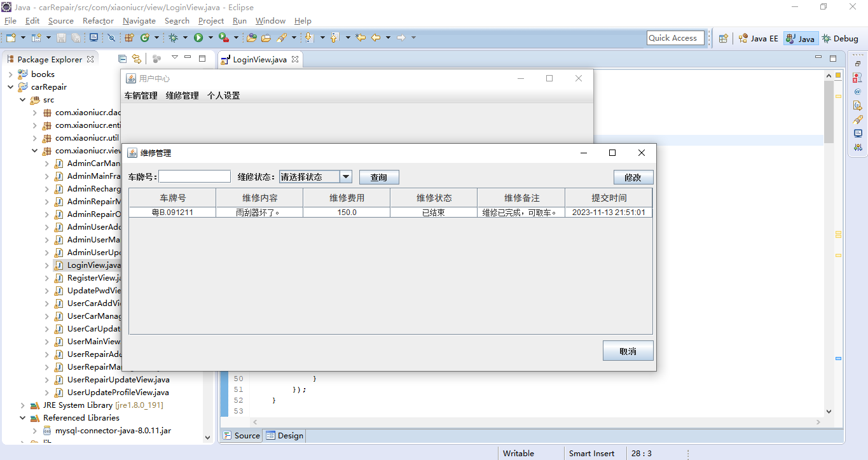
Task: Select the table cell 粤B.091211
Action: pyautogui.click(x=172, y=213)
